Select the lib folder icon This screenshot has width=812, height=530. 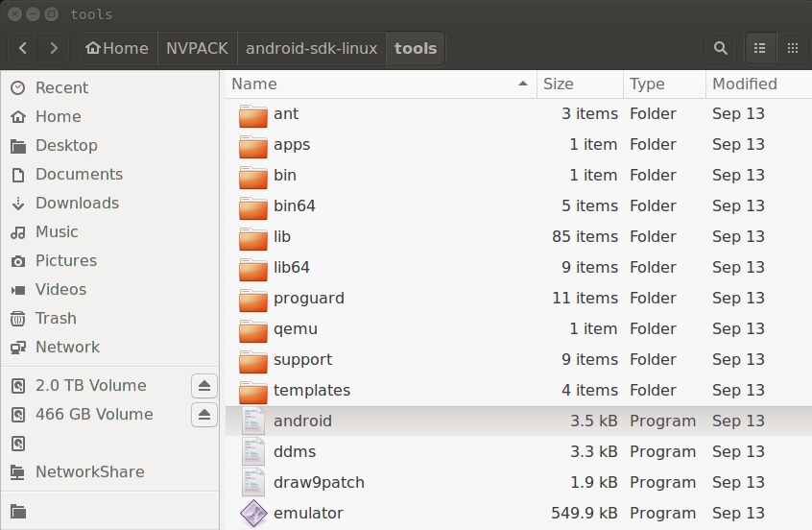(x=253, y=238)
